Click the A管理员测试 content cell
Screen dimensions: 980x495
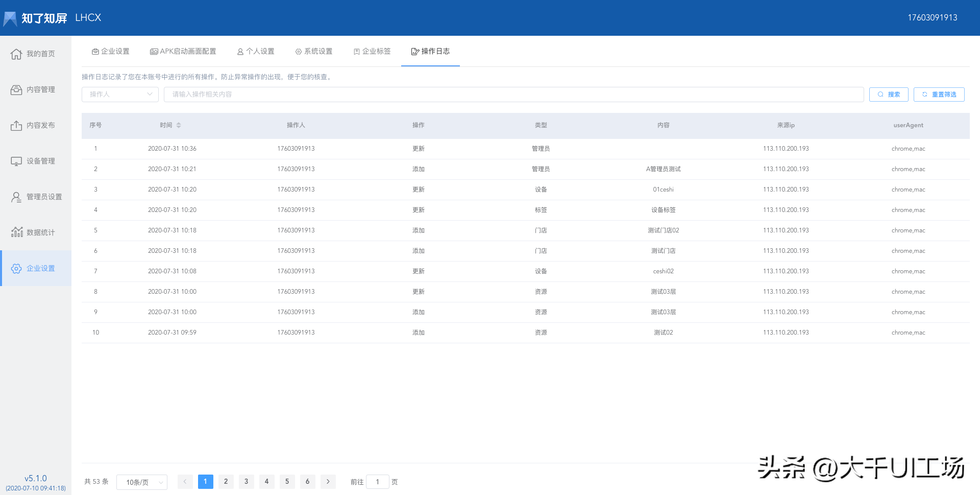pyautogui.click(x=663, y=169)
